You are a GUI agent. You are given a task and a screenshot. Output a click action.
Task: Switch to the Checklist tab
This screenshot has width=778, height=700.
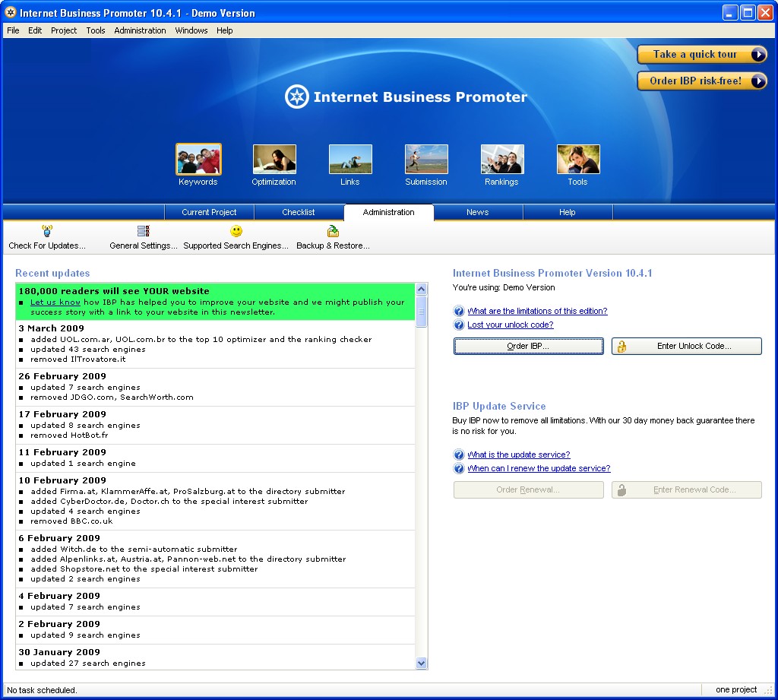[299, 213]
